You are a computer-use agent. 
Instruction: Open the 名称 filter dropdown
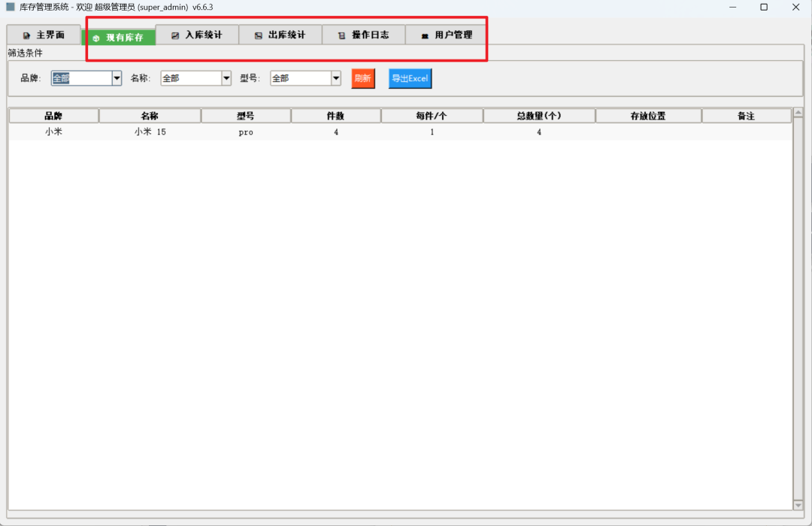pos(226,78)
